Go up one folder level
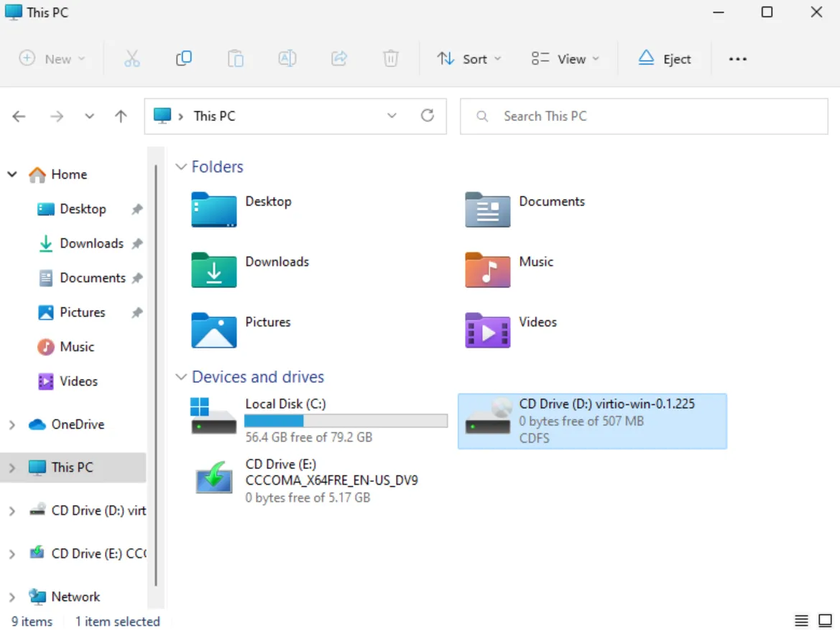Viewport: 840px width, 630px height. pyautogui.click(x=121, y=116)
